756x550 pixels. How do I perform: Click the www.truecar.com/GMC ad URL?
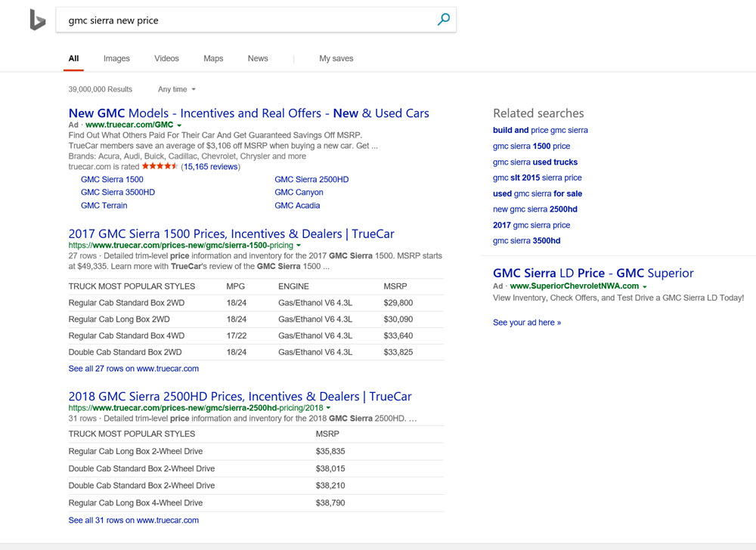point(129,125)
